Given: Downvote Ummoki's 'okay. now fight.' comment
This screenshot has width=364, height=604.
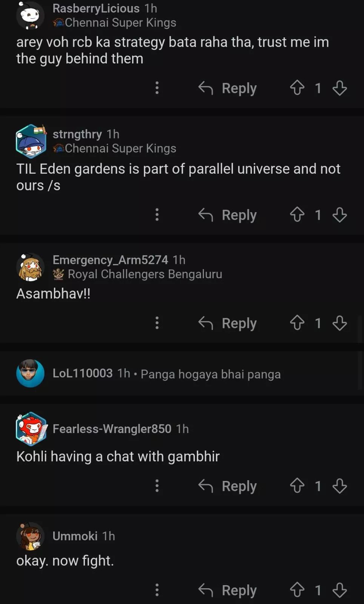Looking at the screenshot, I should [339, 590].
